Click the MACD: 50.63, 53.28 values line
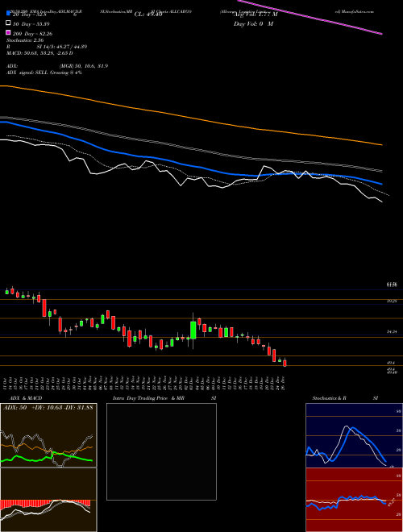403x532 pixels. click(39, 53)
